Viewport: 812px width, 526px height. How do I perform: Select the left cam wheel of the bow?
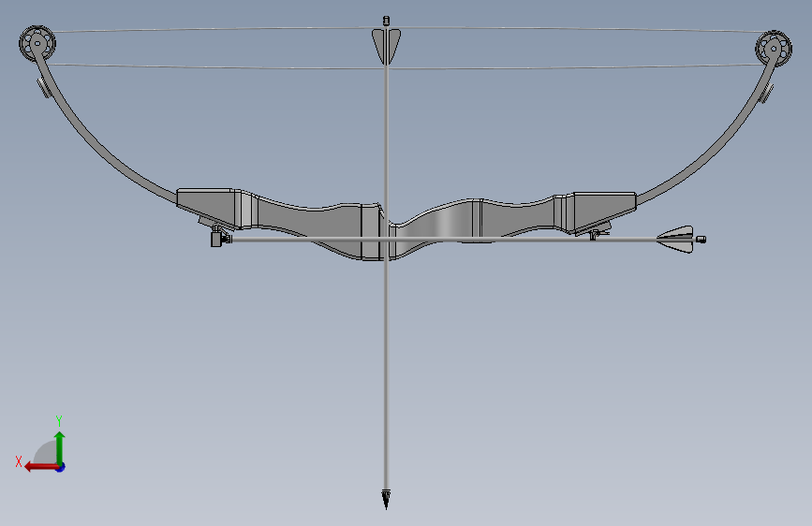pyautogui.click(x=37, y=43)
